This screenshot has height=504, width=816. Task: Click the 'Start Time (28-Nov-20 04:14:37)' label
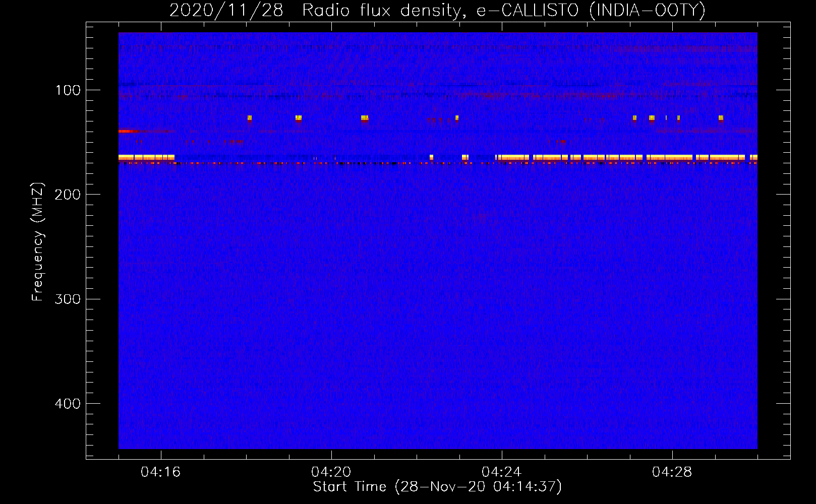(437, 487)
